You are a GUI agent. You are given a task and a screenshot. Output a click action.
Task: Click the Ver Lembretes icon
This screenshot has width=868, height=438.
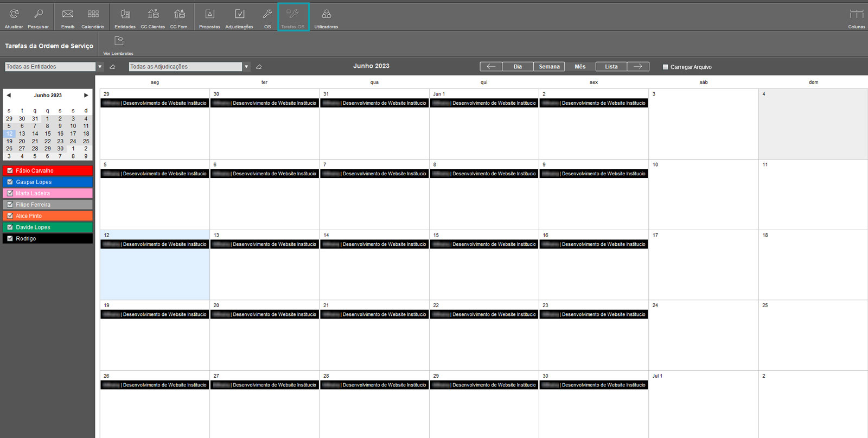(119, 42)
